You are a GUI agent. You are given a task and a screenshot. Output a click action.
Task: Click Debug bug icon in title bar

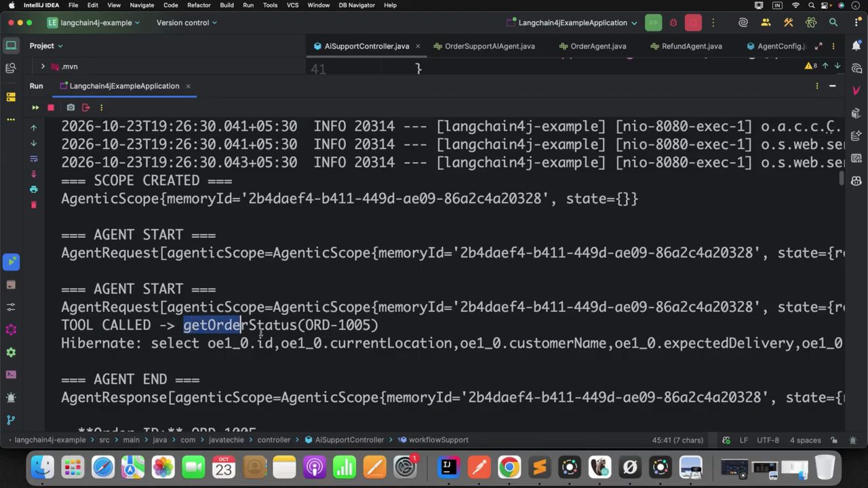(x=673, y=22)
